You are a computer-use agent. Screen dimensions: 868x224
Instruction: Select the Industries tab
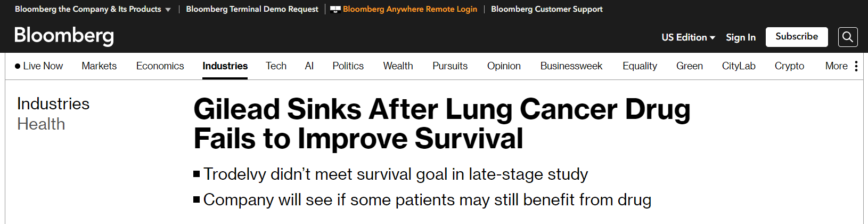(225, 66)
